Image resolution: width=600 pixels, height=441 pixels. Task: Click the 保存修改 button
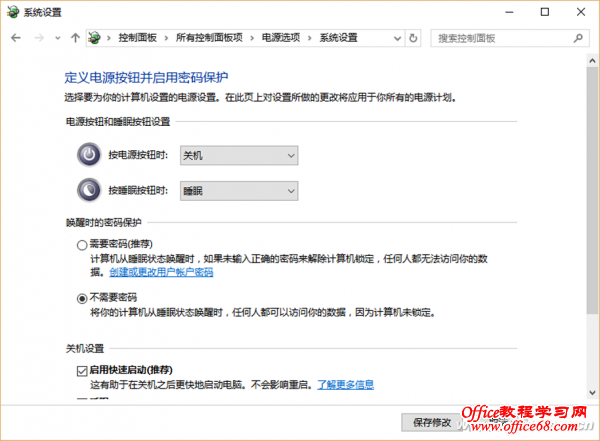432,423
